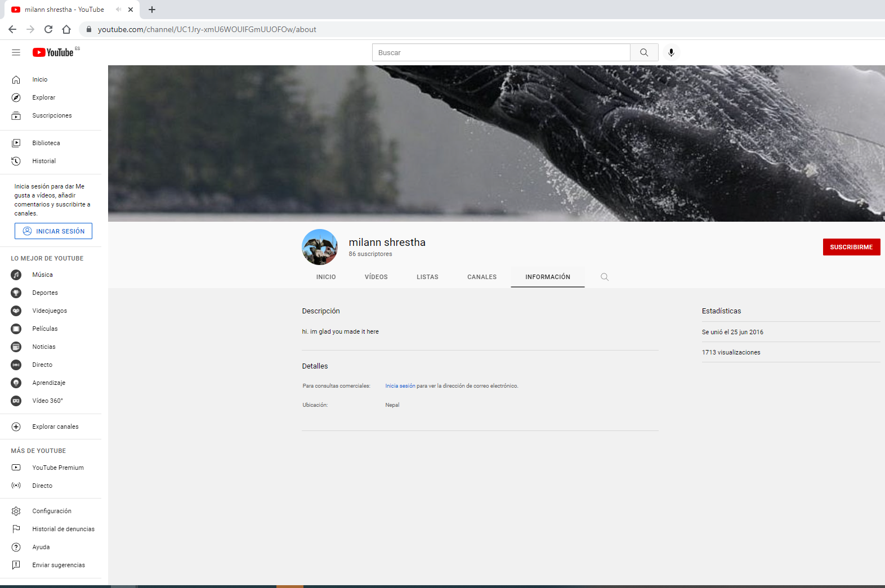Click Inicia sesión link for email
Viewport: 885px width, 588px height.
(x=400, y=386)
